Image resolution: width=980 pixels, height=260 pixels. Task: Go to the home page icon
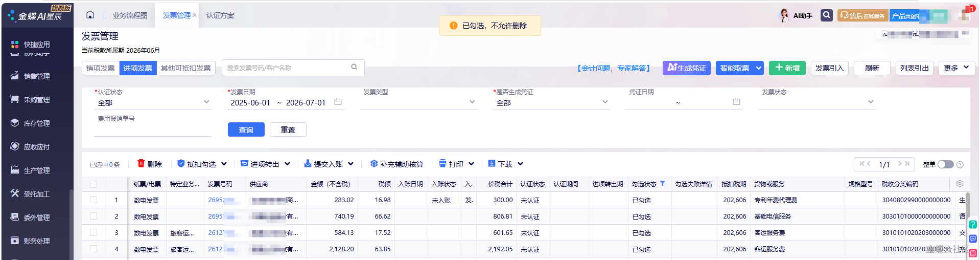coord(90,15)
